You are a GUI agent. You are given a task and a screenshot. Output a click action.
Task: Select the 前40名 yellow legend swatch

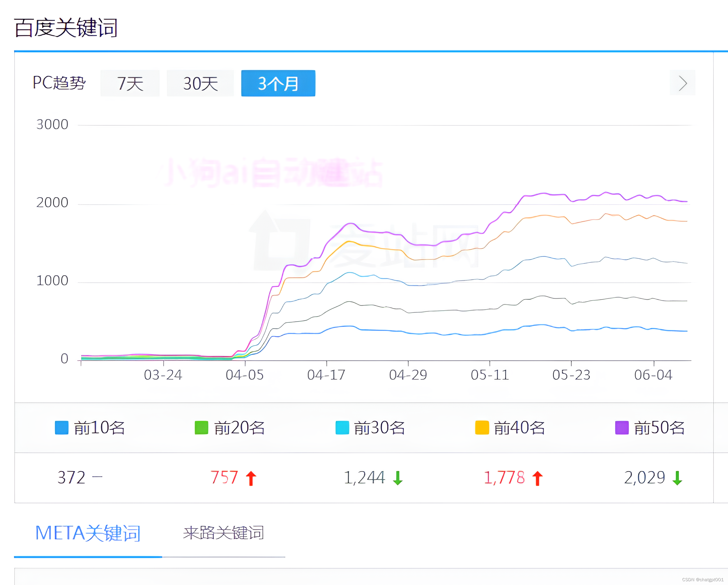[482, 428]
